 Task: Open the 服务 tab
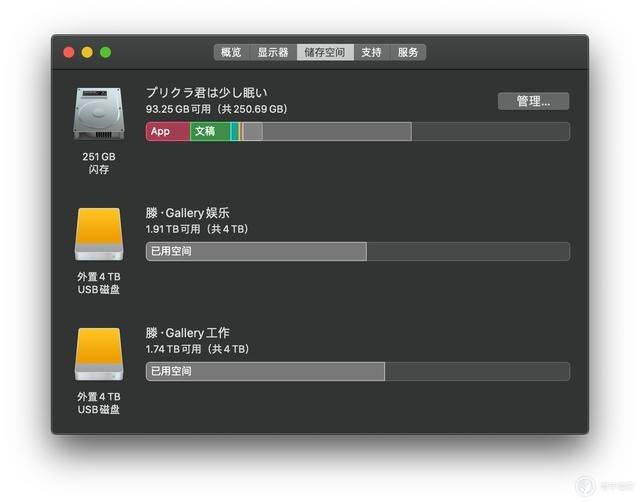(408, 52)
